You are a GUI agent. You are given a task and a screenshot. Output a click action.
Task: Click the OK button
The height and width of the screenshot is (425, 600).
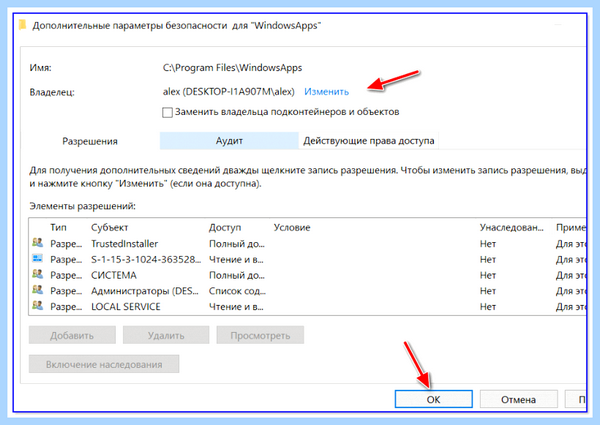[434, 399]
